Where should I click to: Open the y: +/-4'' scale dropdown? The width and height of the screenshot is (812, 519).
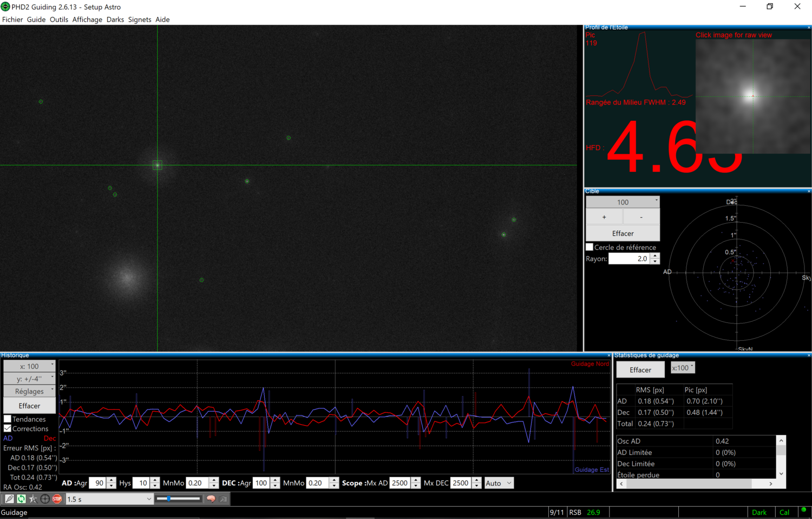[x=29, y=379]
